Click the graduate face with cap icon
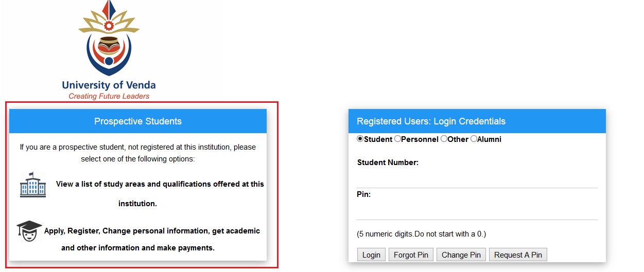The height and width of the screenshot is (272, 644). (29, 231)
